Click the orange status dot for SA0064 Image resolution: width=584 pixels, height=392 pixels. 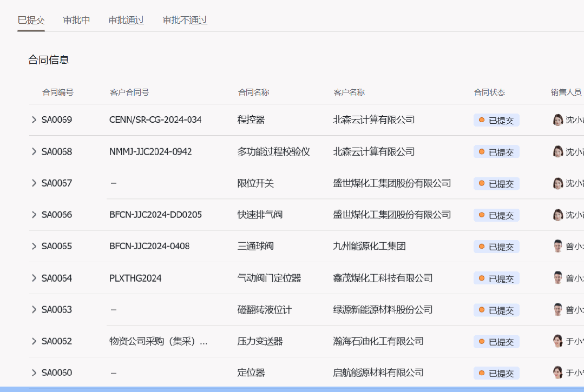[482, 278]
